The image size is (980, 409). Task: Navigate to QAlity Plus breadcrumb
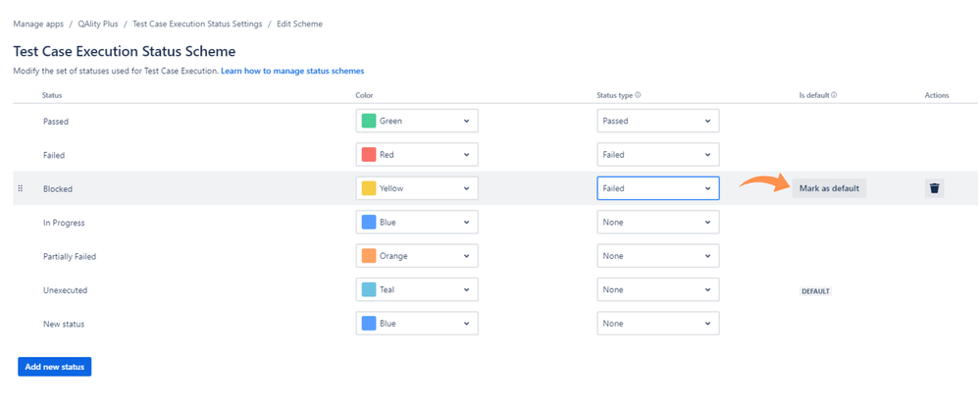click(x=98, y=24)
